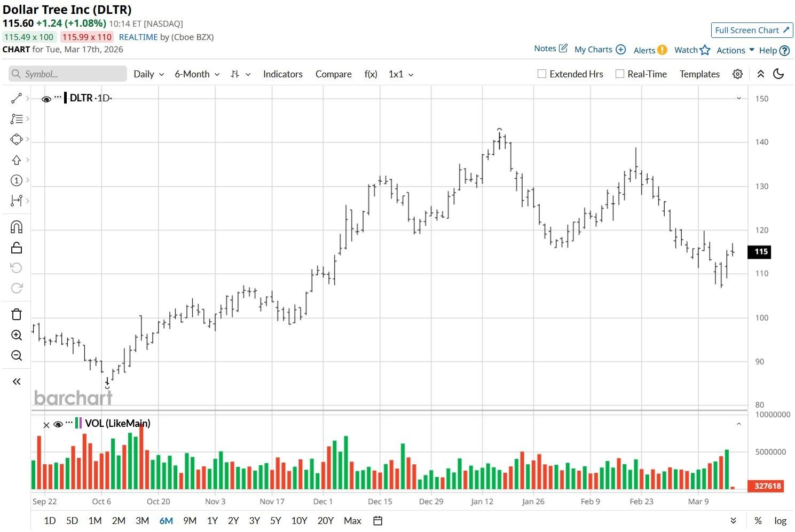
Task: Remove the VOL indicator pane
Action: pos(46,425)
